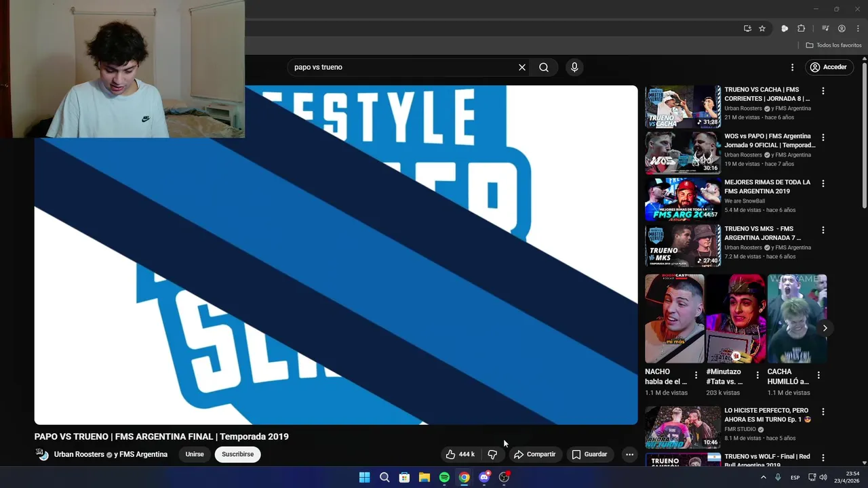This screenshot has height=488, width=868.
Task: Open options menu for MEJORES RIMAS video
Action: (x=823, y=184)
